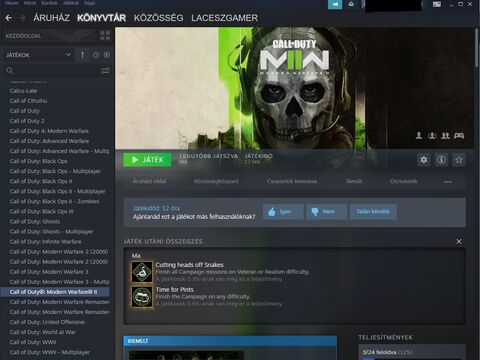Open Áruházi oldal link
Screen dimensions: 480x360
point(149,181)
